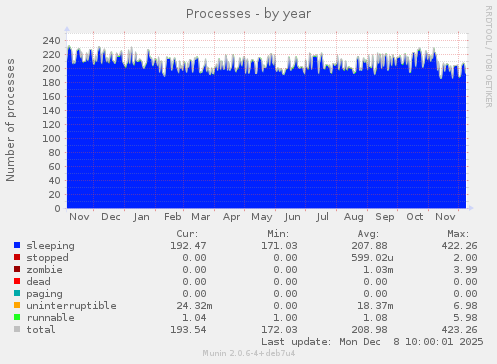Click uninterruptible average value 18.37m
Image resolution: width=497 pixels, height=364 pixels.
click(x=375, y=306)
